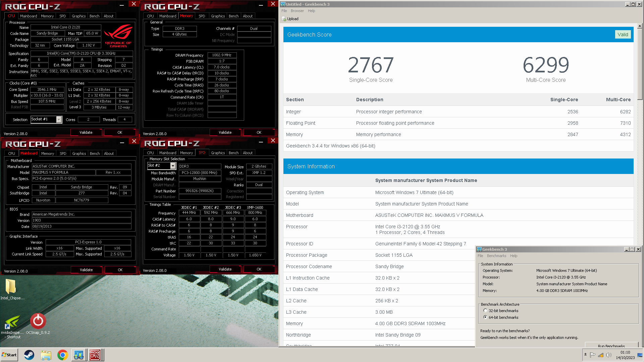Open the Benchmarks menu in Geekbench dialog
The image size is (644, 362).
(x=497, y=256)
